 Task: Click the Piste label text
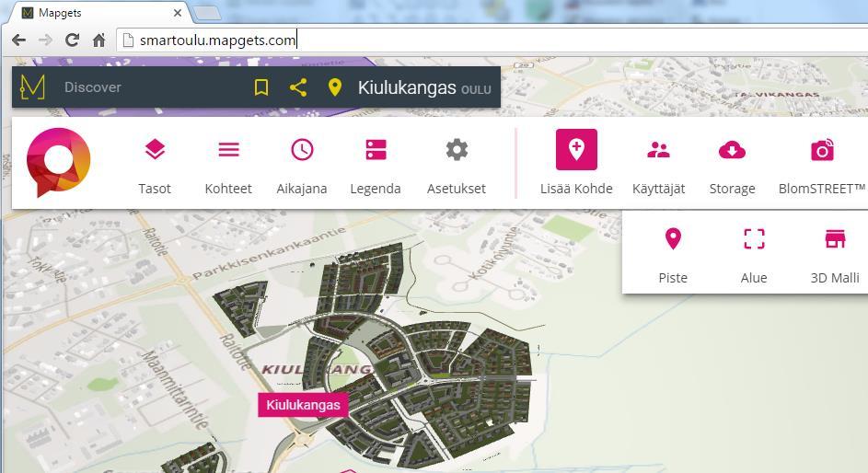(673, 278)
